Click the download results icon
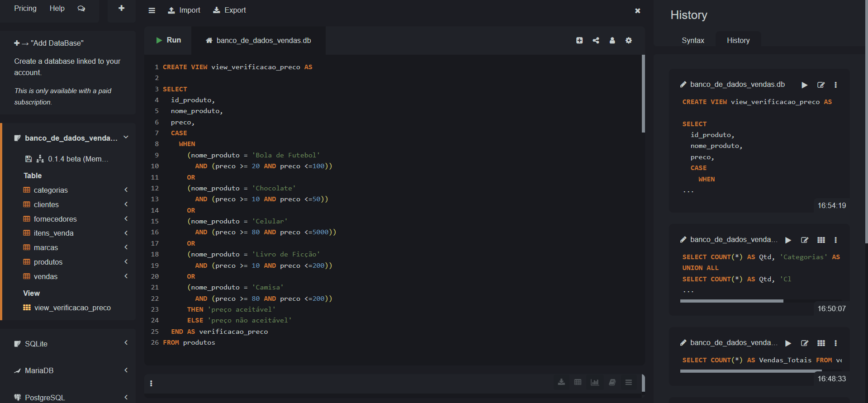The image size is (868, 403). [x=561, y=382]
